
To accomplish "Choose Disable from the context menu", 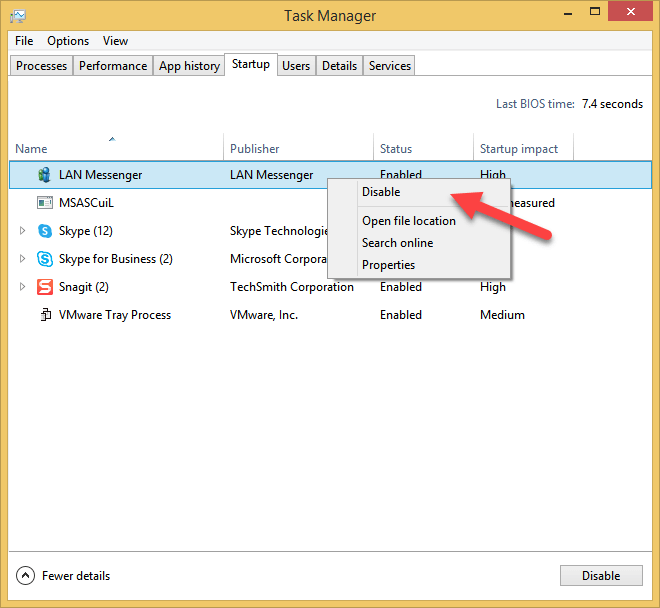I will tap(381, 192).
